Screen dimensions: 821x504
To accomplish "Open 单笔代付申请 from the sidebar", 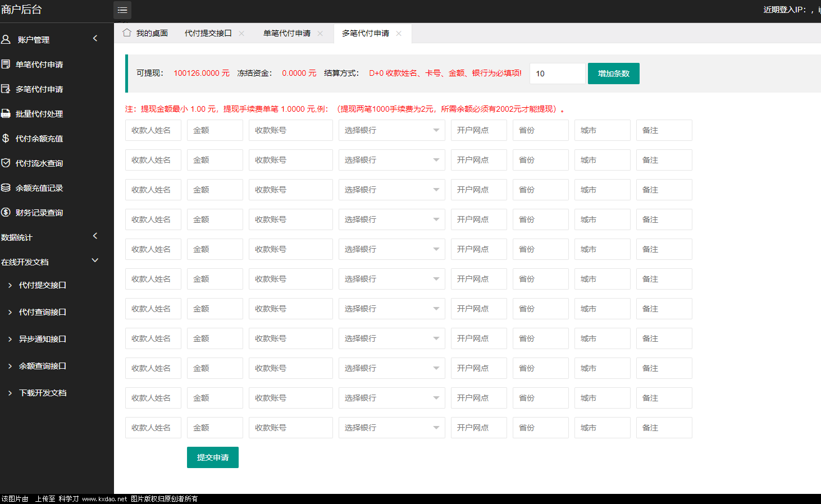I will pos(39,65).
